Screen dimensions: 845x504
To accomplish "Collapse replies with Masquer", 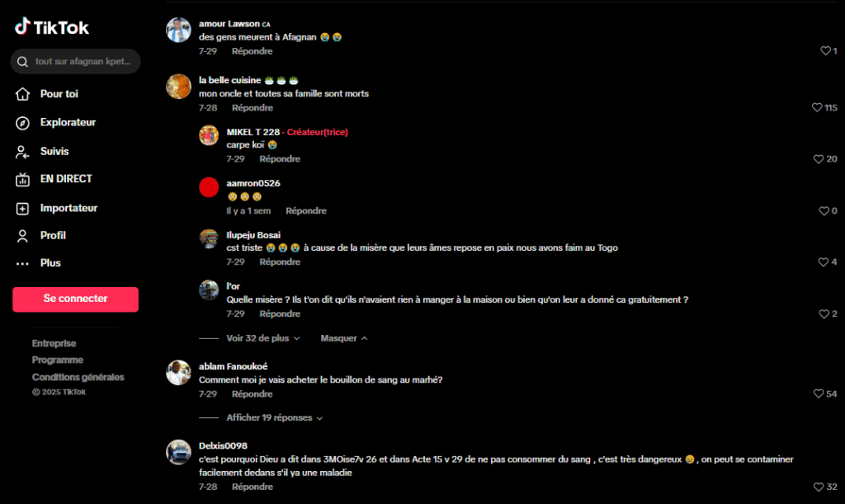I will (x=344, y=338).
